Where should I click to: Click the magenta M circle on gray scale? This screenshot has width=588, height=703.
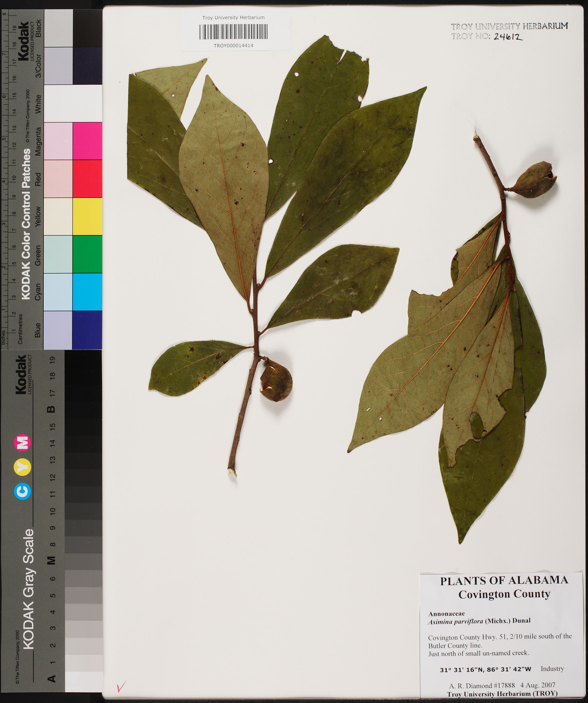pyautogui.click(x=22, y=443)
